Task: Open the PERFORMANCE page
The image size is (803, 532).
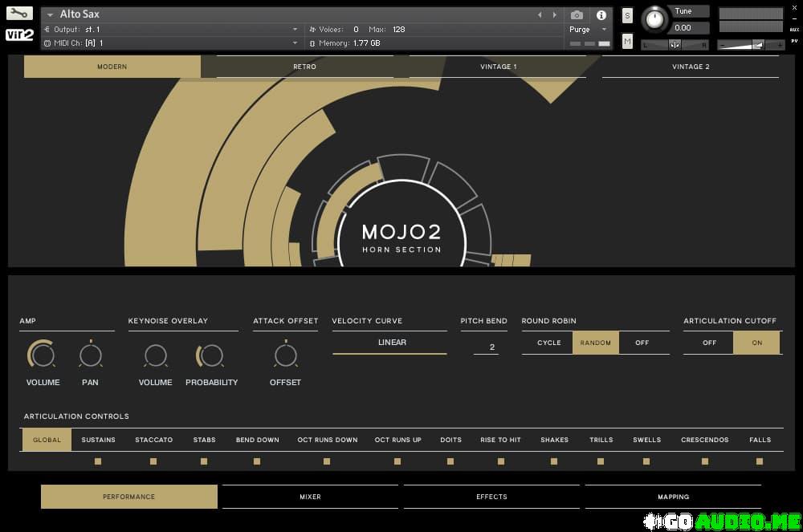Action: (x=129, y=497)
